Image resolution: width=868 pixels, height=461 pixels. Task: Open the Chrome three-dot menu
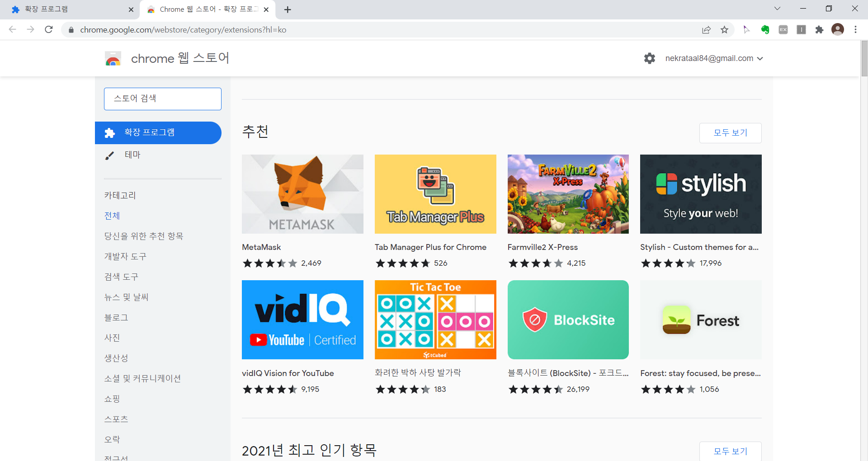855,29
